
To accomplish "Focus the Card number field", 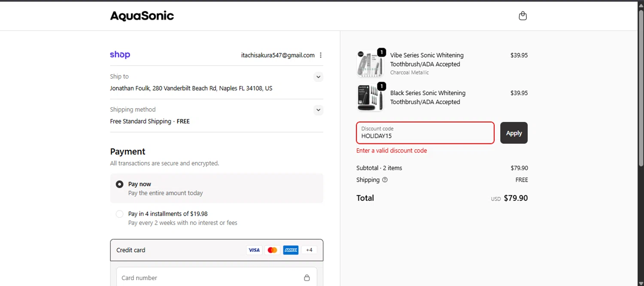I will (x=217, y=277).
